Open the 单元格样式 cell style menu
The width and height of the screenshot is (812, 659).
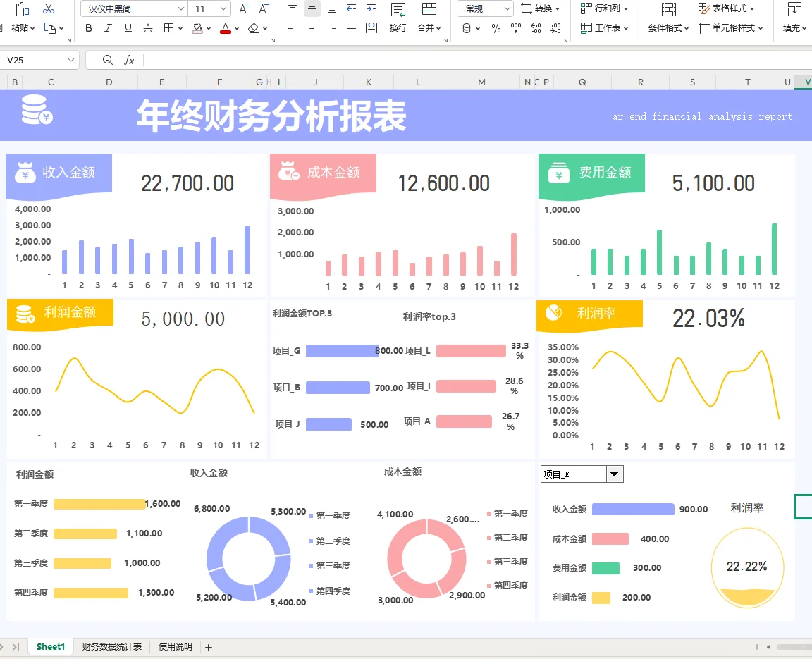731,28
